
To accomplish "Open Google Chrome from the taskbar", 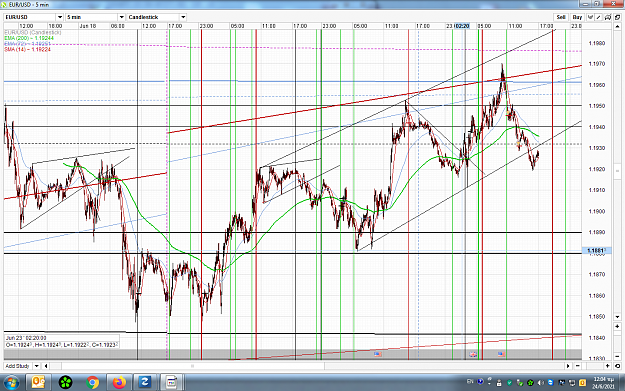I will (x=92, y=383).
